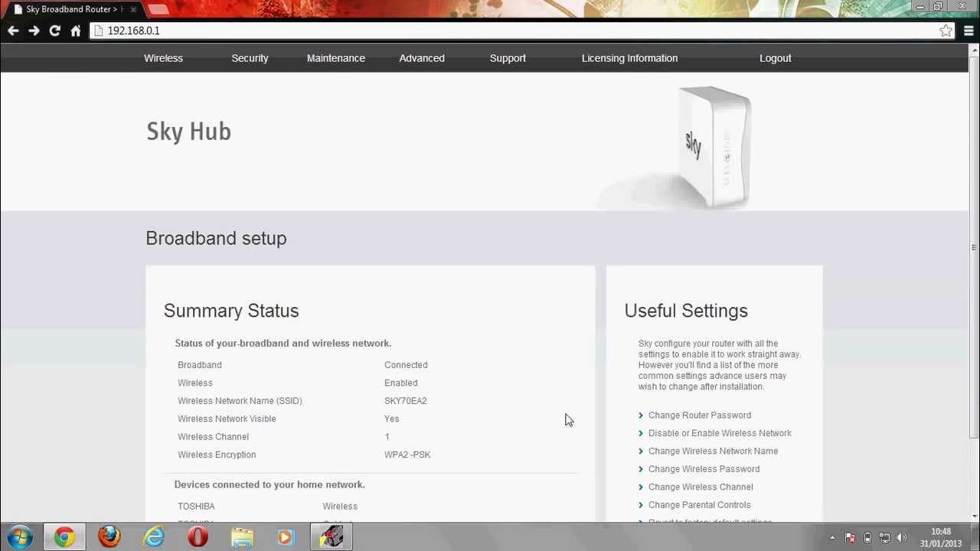The width and height of the screenshot is (980, 551).
Task: Open Action Center flag icon
Action: 850,538
